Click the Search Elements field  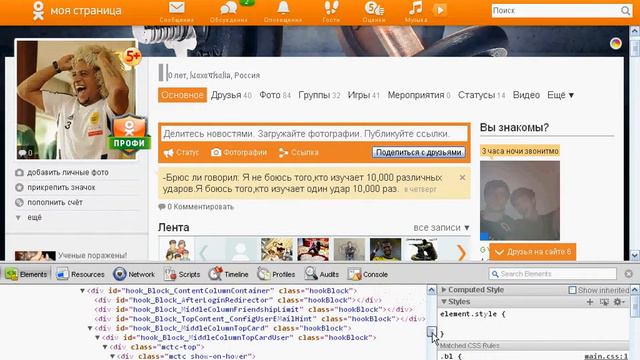tap(553, 274)
